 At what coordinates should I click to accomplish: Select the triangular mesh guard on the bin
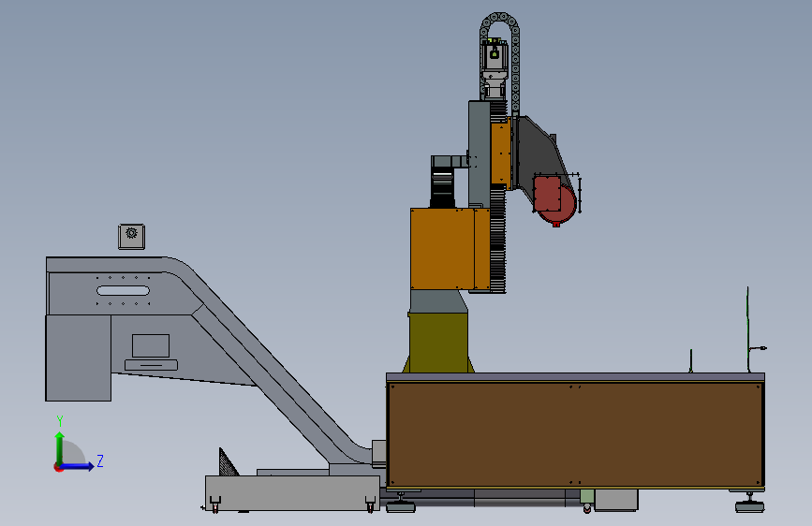(x=227, y=463)
